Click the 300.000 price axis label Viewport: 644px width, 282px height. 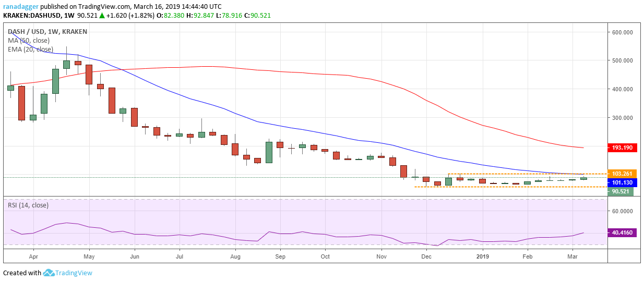[623, 118]
